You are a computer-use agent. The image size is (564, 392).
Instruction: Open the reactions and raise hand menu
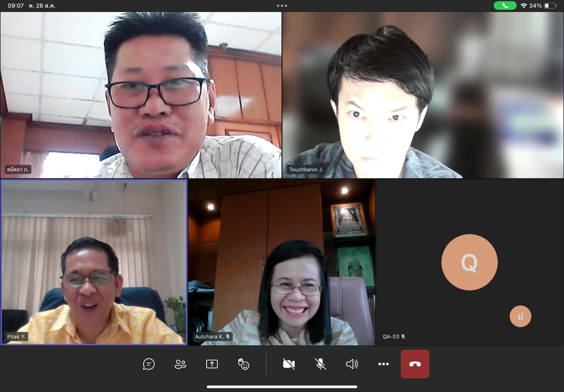pos(243,364)
